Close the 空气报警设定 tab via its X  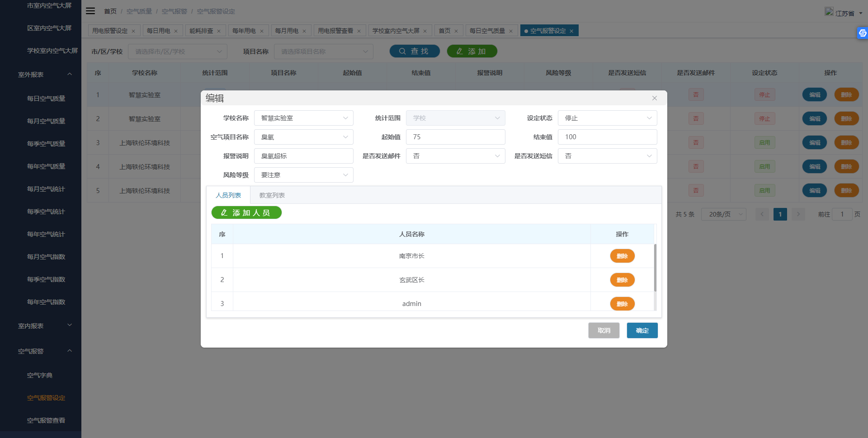pyautogui.click(x=571, y=31)
